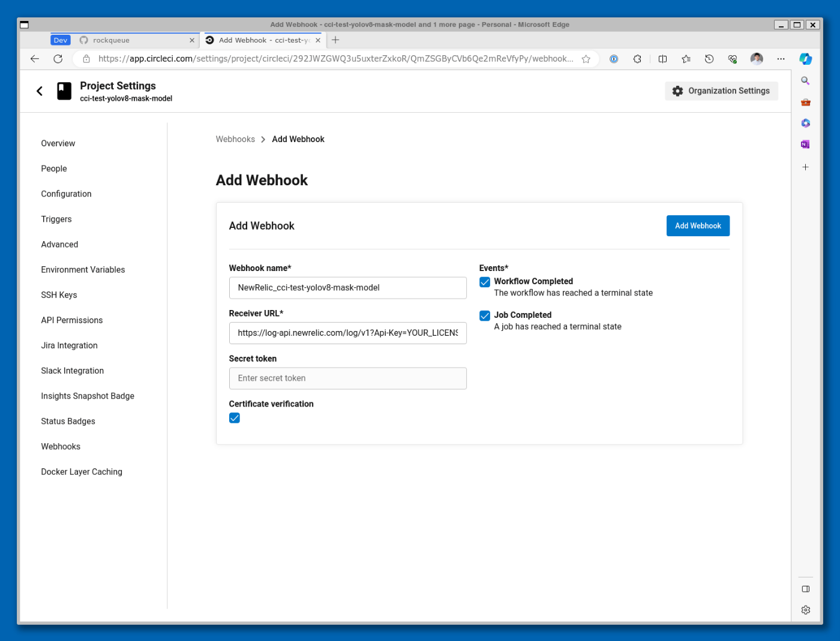Open the sidebar Tools briefcase icon
840x641 pixels.
pyautogui.click(x=805, y=103)
